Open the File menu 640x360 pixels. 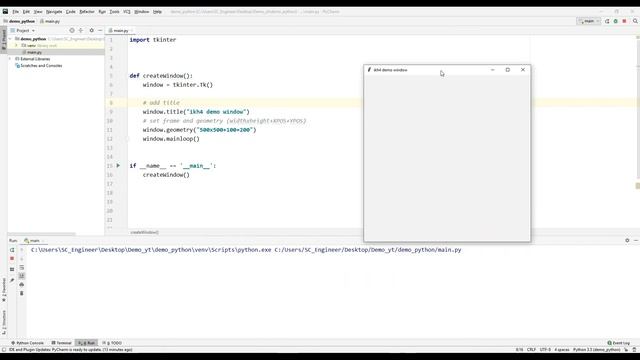(16, 12)
